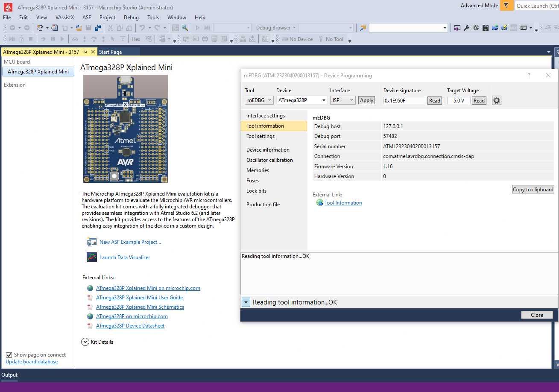559x392 pixels.
Task: Click the notifications flag icon near Advanced Mode
Action: pos(506,6)
